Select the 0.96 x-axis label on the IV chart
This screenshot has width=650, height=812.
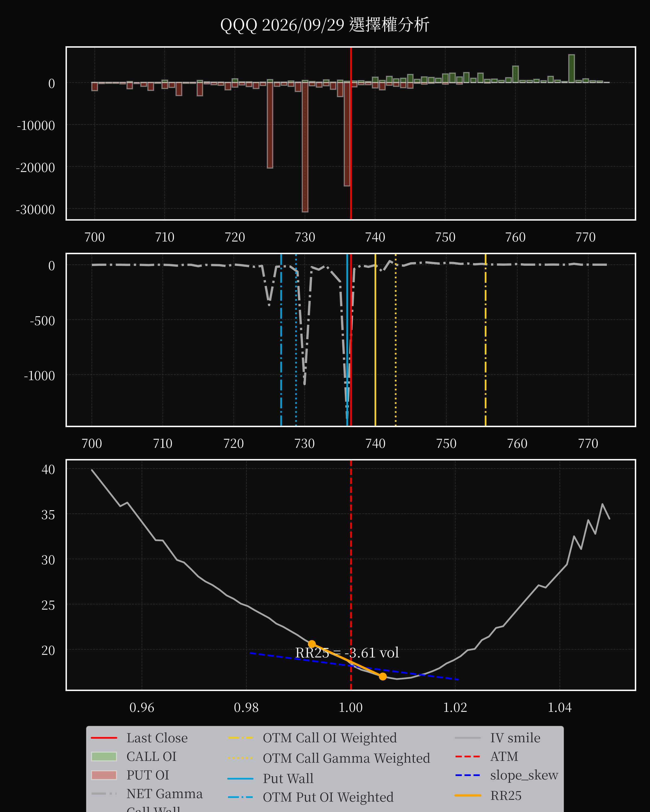142,708
